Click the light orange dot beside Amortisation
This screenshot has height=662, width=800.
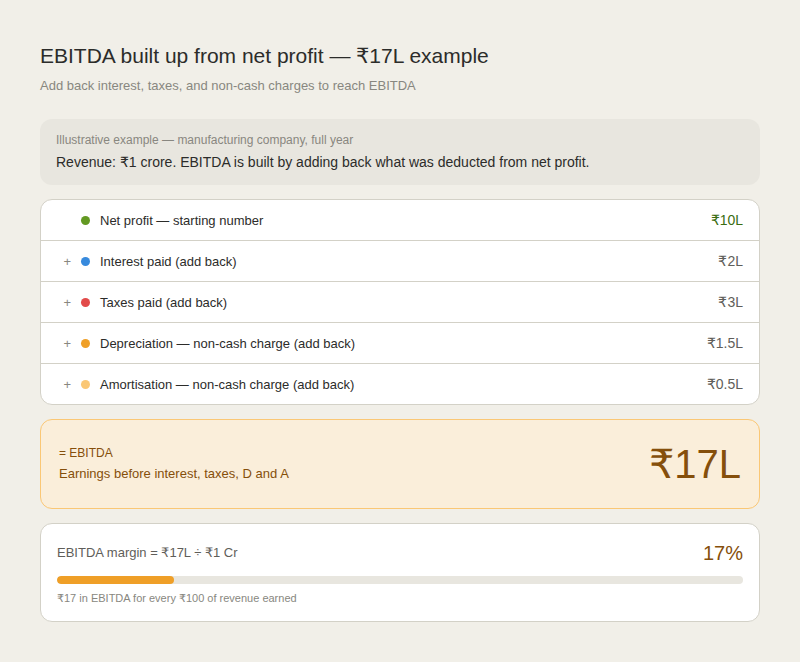coord(85,385)
